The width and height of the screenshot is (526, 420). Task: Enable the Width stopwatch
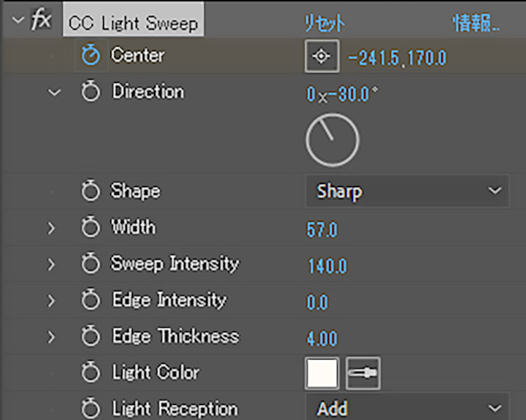pyautogui.click(x=90, y=227)
